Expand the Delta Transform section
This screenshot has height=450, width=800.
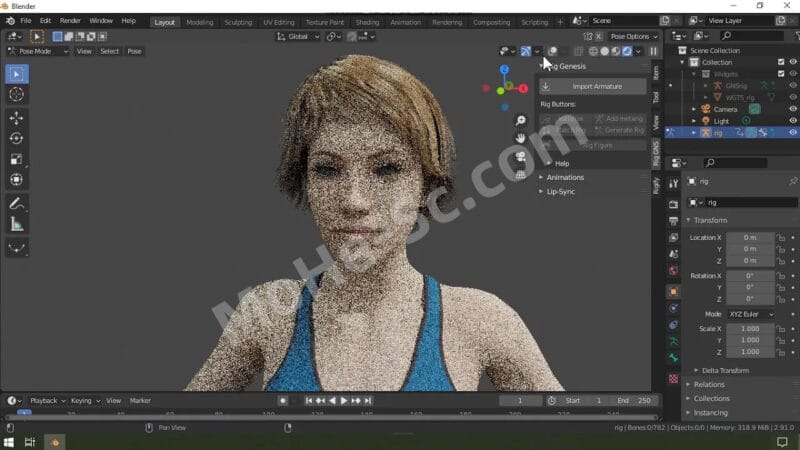726,370
